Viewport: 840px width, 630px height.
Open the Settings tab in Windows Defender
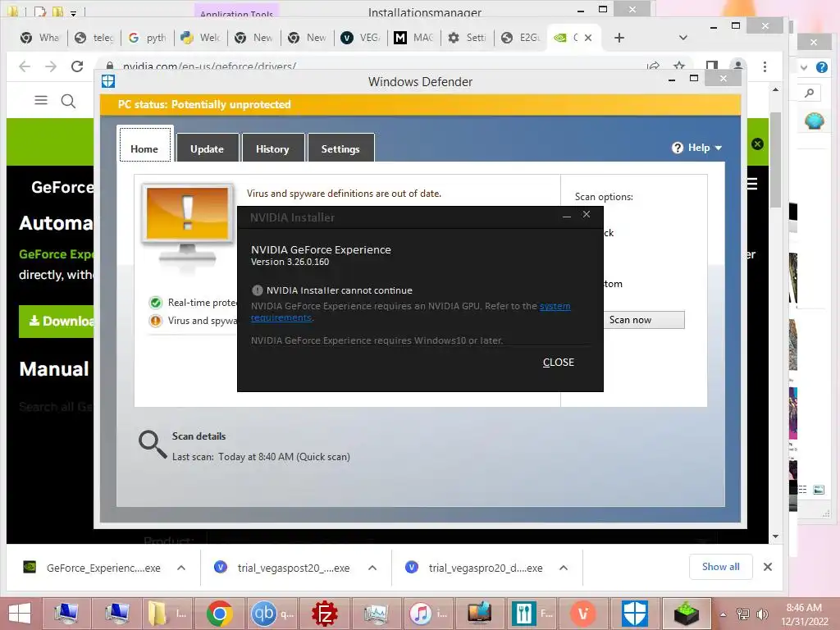coord(340,148)
